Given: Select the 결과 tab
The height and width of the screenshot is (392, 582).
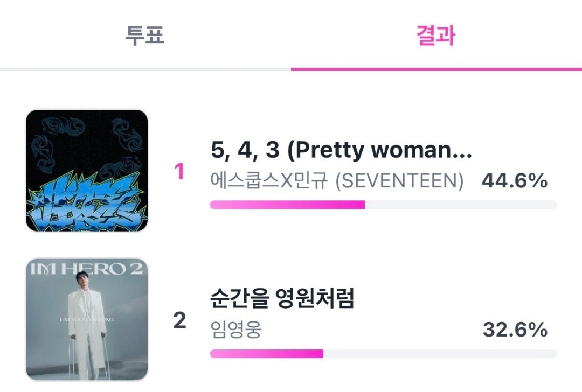Looking at the screenshot, I should click(x=436, y=36).
